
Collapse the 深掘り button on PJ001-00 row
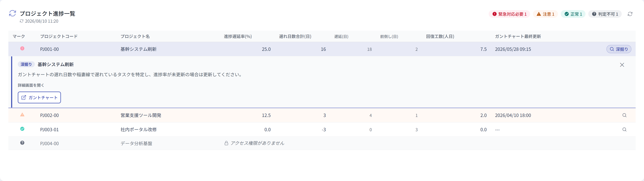pyautogui.click(x=619, y=49)
